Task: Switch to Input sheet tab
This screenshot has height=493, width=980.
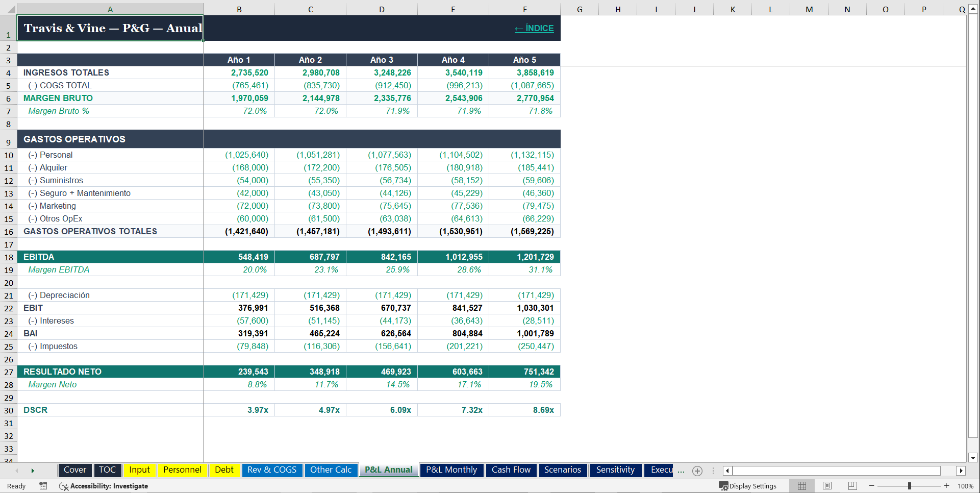Action: (139, 470)
